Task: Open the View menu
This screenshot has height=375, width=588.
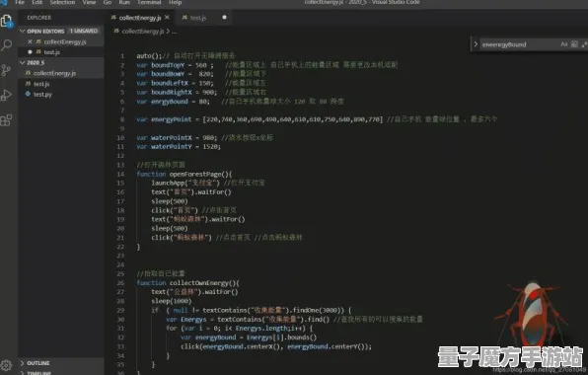Action: [x=89, y=2]
